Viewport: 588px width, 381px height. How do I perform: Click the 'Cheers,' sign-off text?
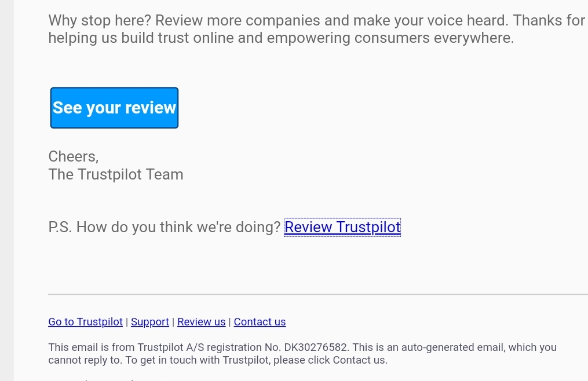[74, 156]
